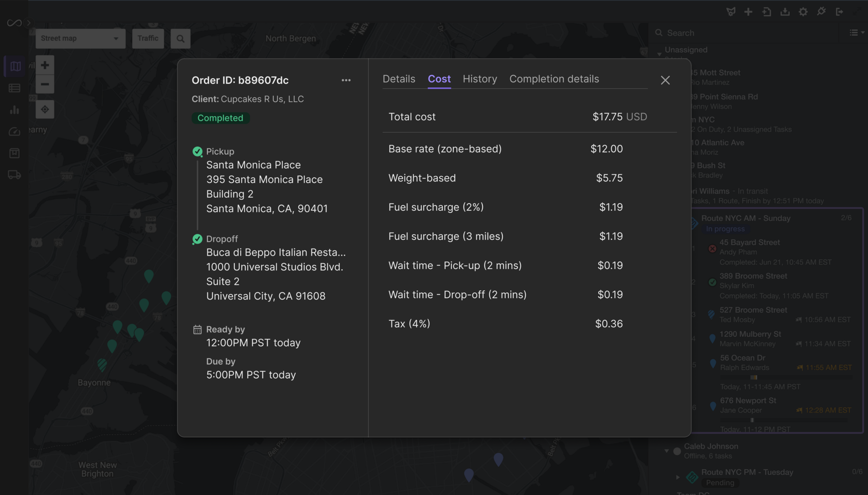The height and width of the screenshot is (495, 868).
Task: Switch to the History tab
Action: point(480,79)
